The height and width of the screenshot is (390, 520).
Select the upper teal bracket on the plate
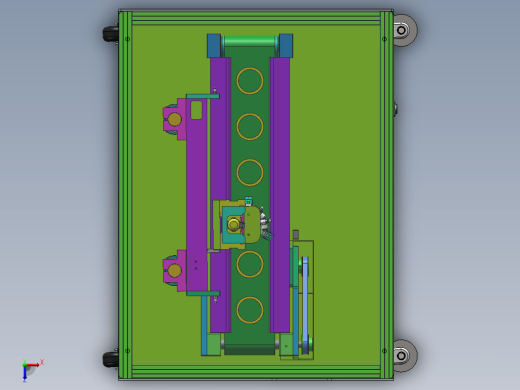203,96
